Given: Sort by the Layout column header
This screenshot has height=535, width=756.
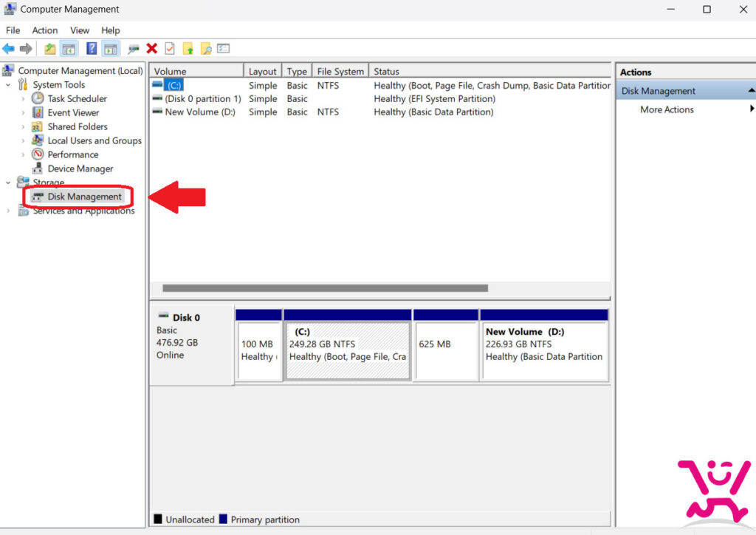Looking at the screenshot, I should click(x=263, y=71).
